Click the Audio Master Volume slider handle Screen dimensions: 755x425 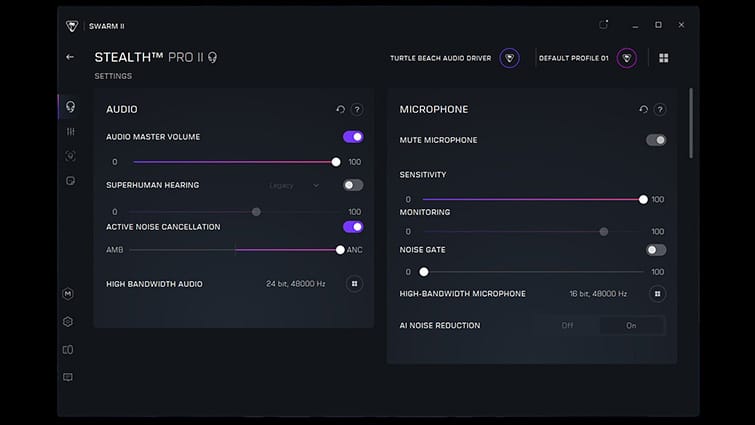point(336,162)
